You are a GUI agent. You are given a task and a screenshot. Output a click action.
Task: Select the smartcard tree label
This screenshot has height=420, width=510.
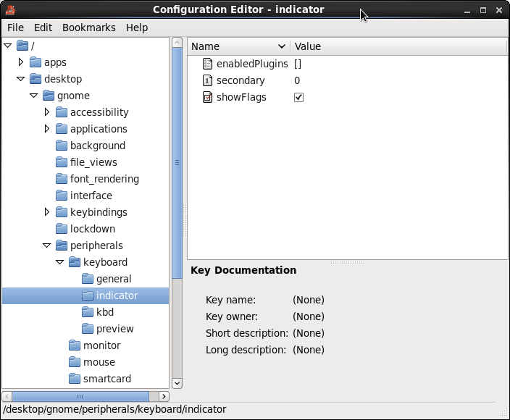(107, 379)
